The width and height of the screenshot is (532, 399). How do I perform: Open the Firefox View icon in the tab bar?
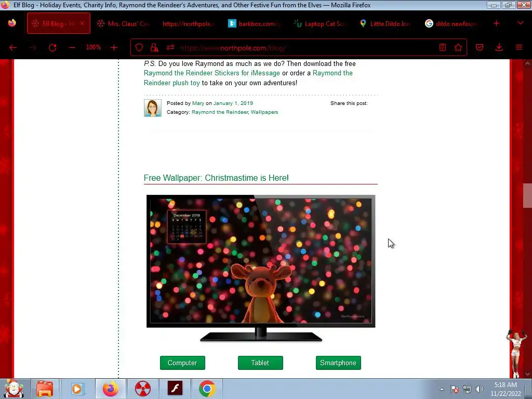[12, 23]
